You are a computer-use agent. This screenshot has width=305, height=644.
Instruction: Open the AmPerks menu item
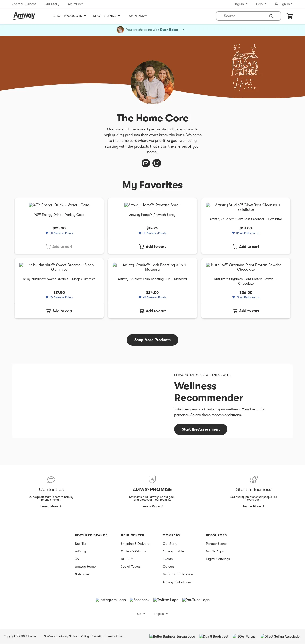click(x=138, y=16)
